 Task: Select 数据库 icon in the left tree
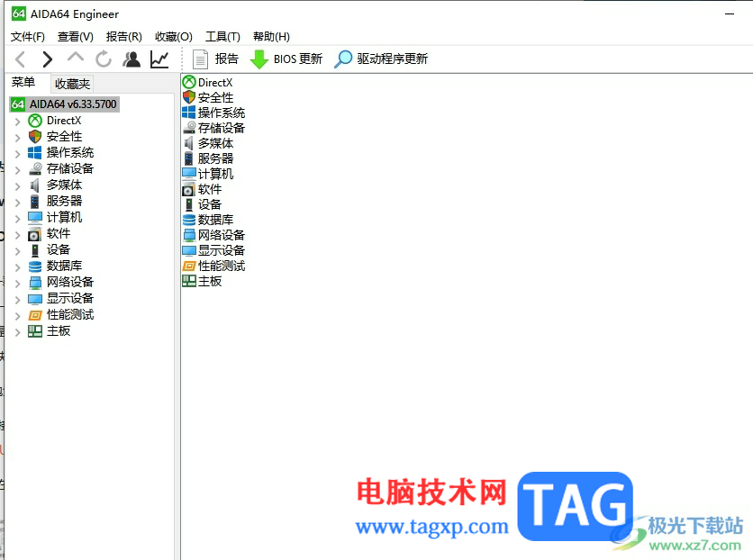[35, 266]
